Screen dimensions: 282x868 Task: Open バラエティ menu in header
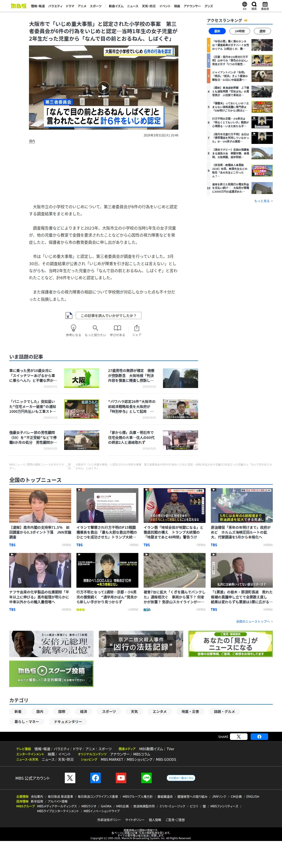pos(55,6)
